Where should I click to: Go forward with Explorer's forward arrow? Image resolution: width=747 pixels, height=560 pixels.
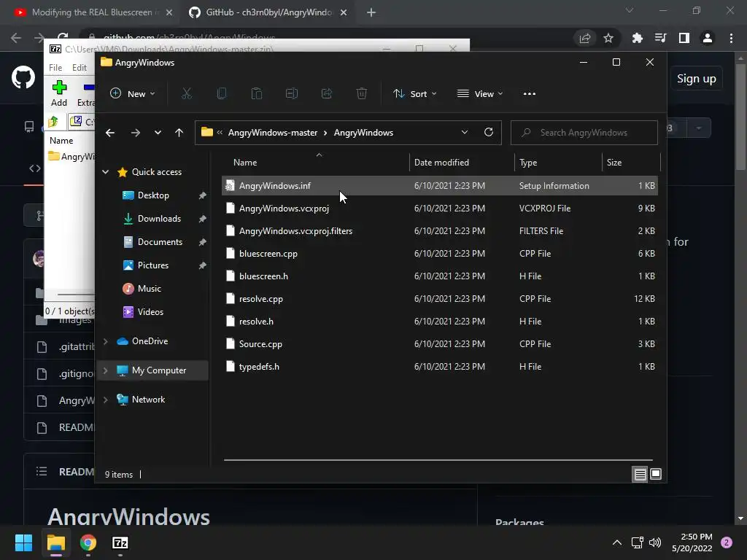tap(135, 133)
